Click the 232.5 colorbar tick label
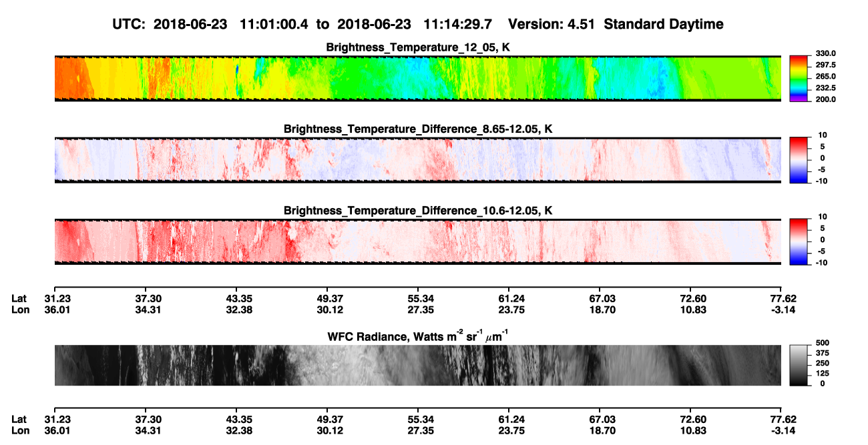The height and width of the screenshot is (445, 868). 825,88
